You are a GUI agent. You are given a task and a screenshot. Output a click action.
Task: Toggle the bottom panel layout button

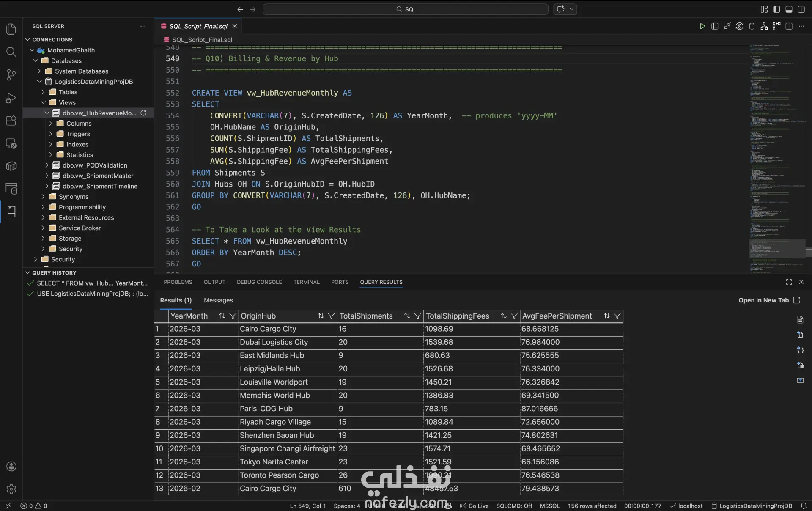pyautogui.click(x=789, y=9)
